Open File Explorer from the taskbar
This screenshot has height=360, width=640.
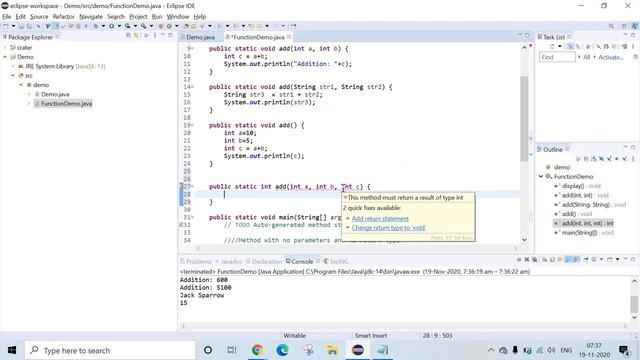point(332,350)
